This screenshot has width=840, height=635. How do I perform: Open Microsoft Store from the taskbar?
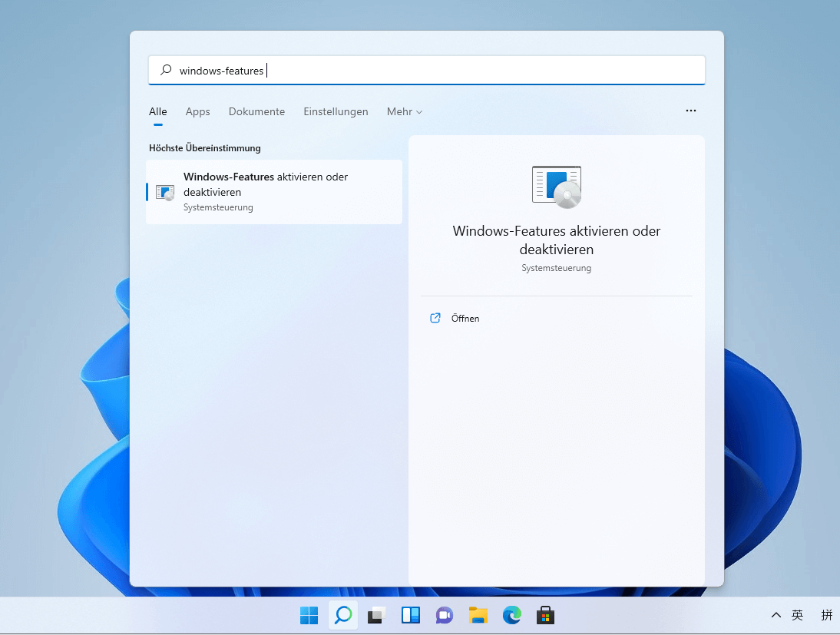[x=545, y=615]
